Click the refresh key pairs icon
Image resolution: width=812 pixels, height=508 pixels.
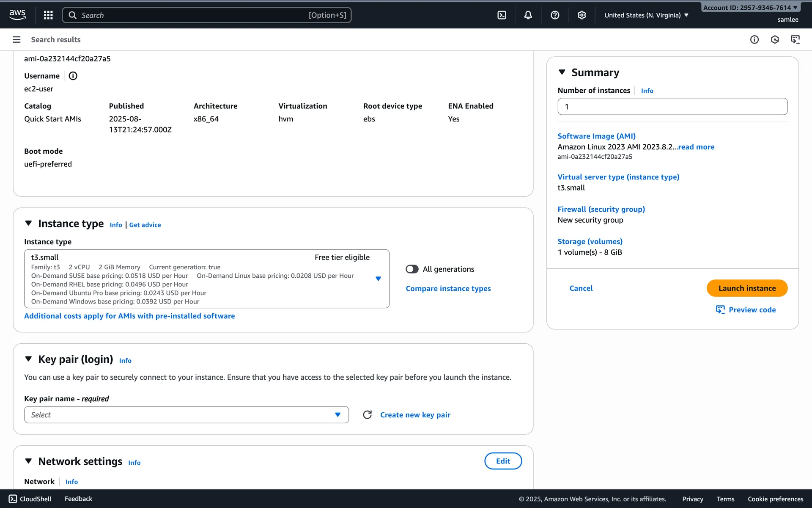367,415
